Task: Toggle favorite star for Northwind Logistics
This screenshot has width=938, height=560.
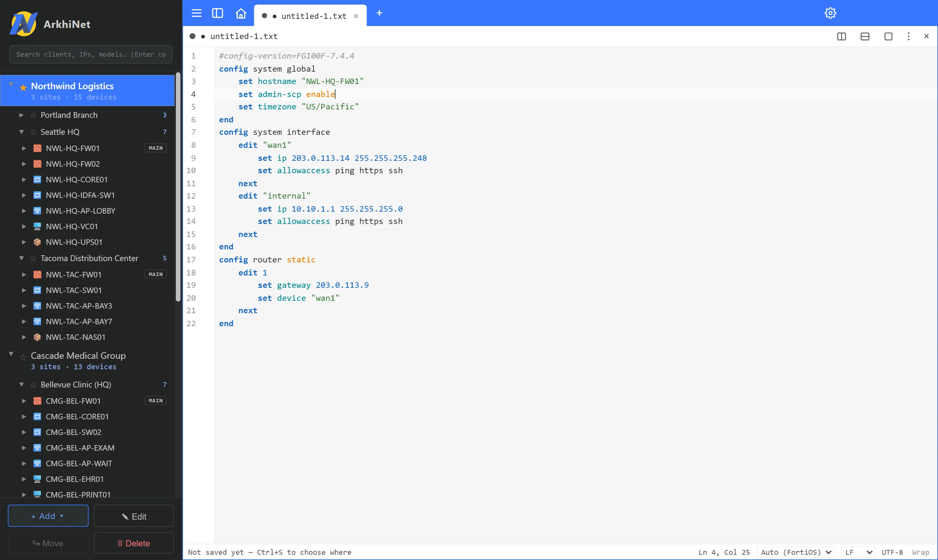Action: click(23, 88)
